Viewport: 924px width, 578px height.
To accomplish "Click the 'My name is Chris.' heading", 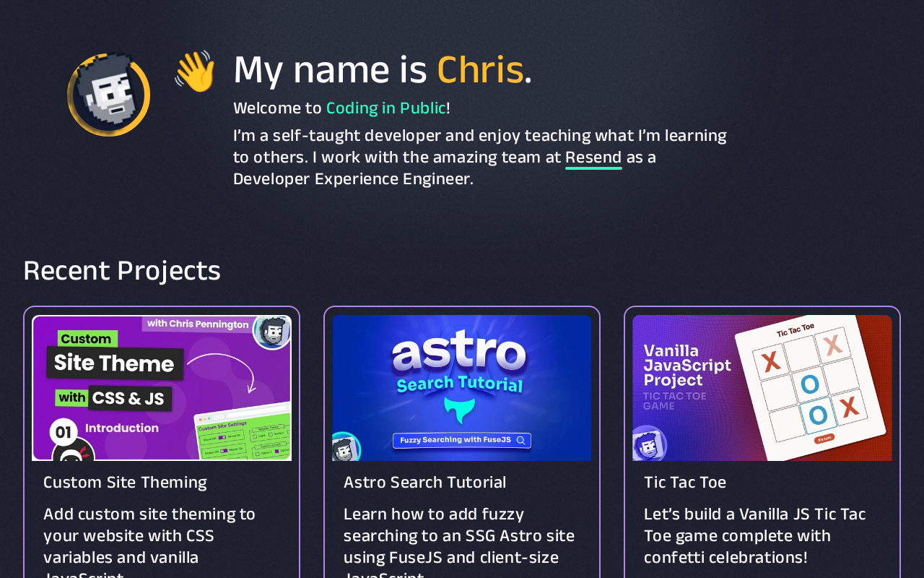I will (x=383, y=70).
